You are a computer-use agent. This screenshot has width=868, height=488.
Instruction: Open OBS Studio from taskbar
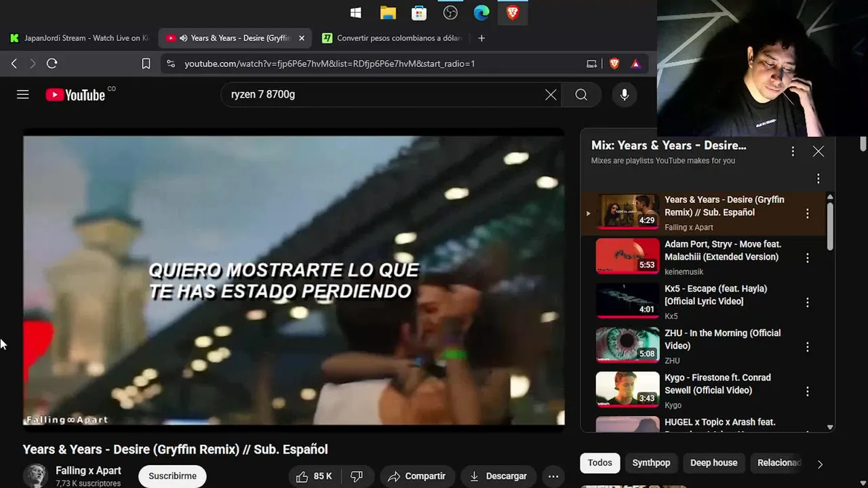(450, 13)
